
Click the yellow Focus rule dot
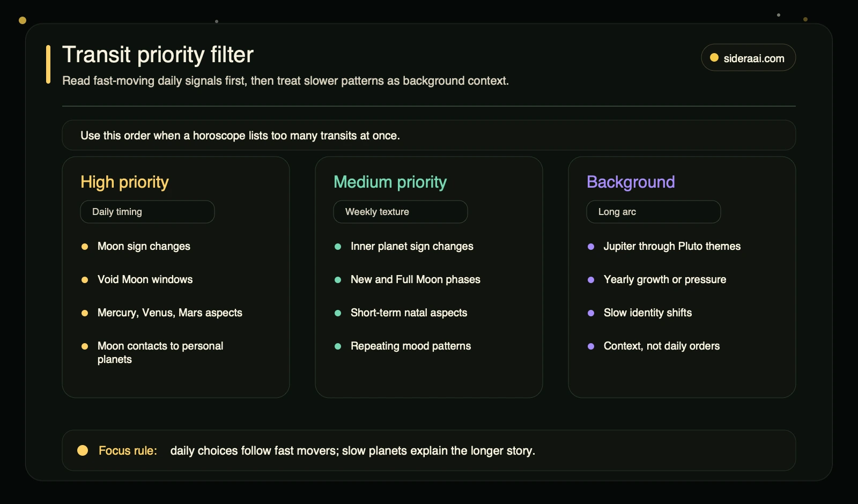click(83, 450)
